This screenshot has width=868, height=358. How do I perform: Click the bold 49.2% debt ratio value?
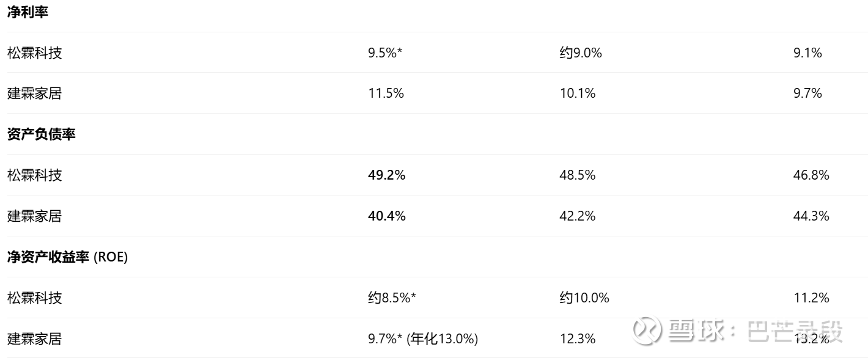coord(386,175)
